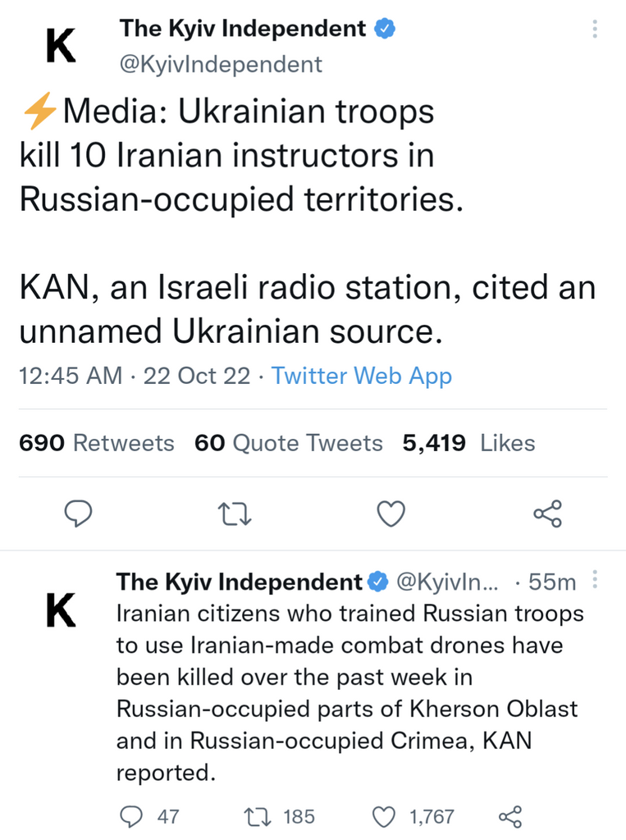This screenshot has height=840, width=626.
Task: Retweet the main Kyiv Independent tweet
Action: (x=235, y=514)
